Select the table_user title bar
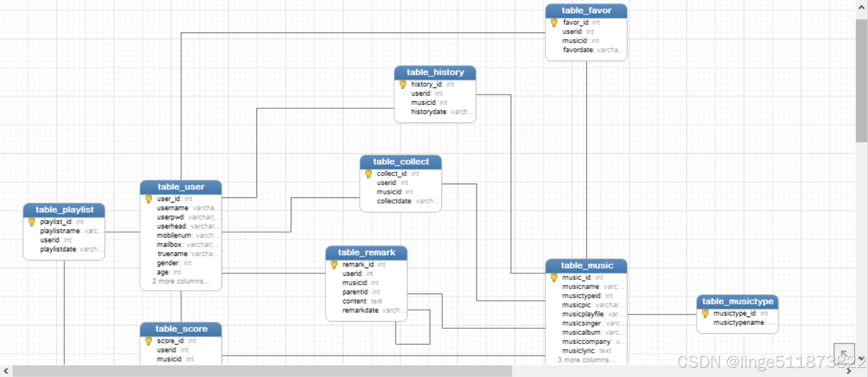868x377 pixels. pos(181,187)
